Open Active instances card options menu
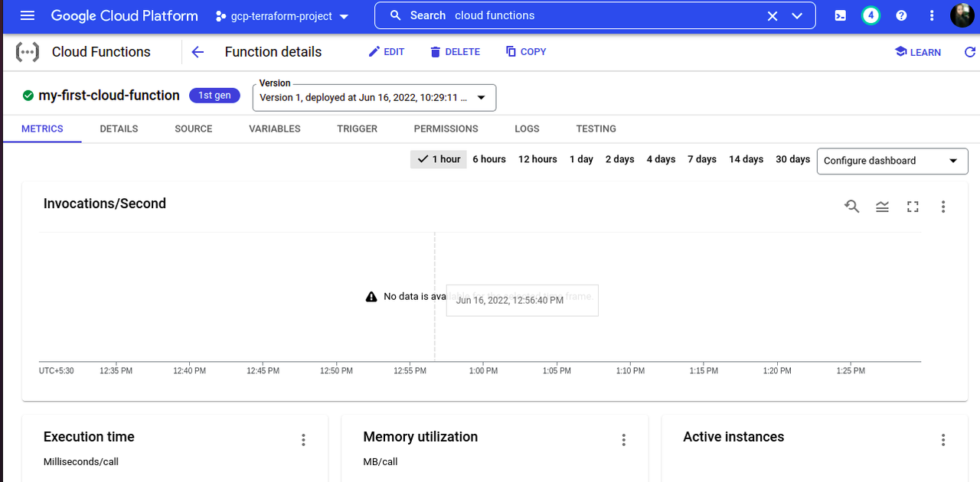The width and height of the screenshot is (980, 482). click(x=943, y=440)
